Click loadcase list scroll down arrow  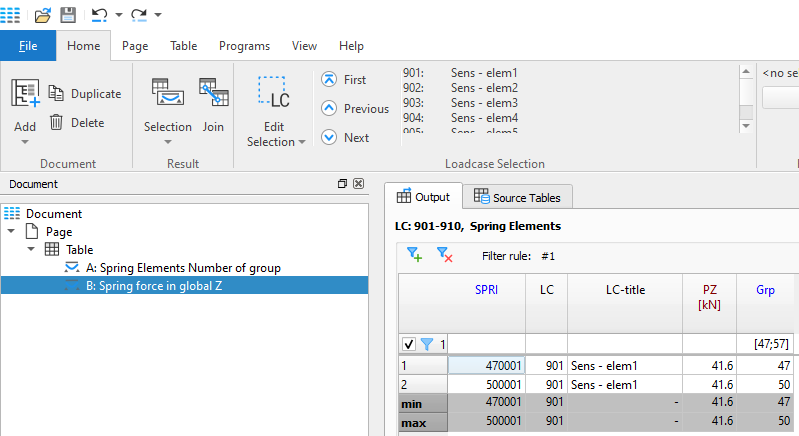click(x=746, y=126)
